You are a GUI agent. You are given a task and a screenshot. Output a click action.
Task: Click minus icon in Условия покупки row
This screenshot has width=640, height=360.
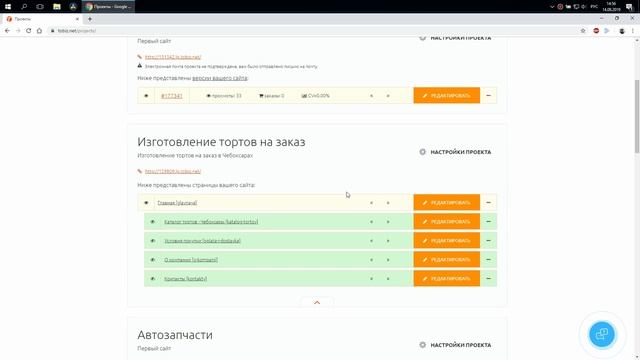coord(489,240)
